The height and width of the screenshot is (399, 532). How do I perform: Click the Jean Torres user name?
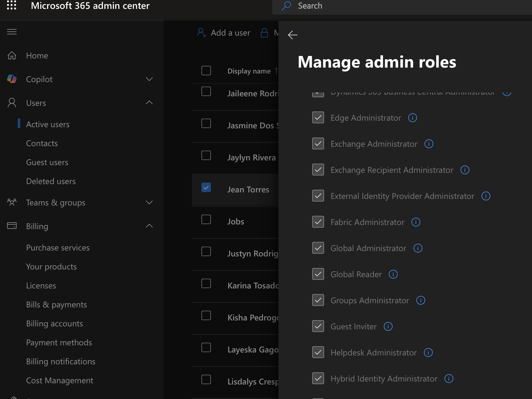[x=248, y=189]
